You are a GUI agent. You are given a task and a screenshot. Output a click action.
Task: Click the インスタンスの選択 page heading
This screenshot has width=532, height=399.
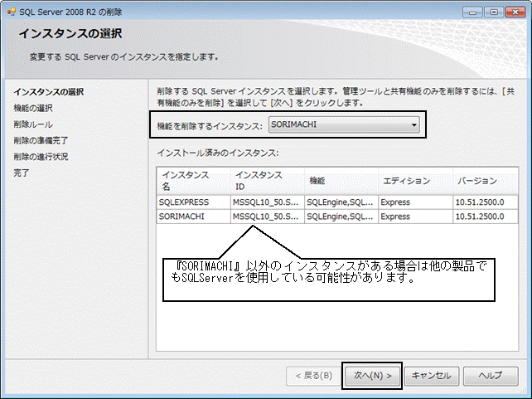click(x=70, y=34)
